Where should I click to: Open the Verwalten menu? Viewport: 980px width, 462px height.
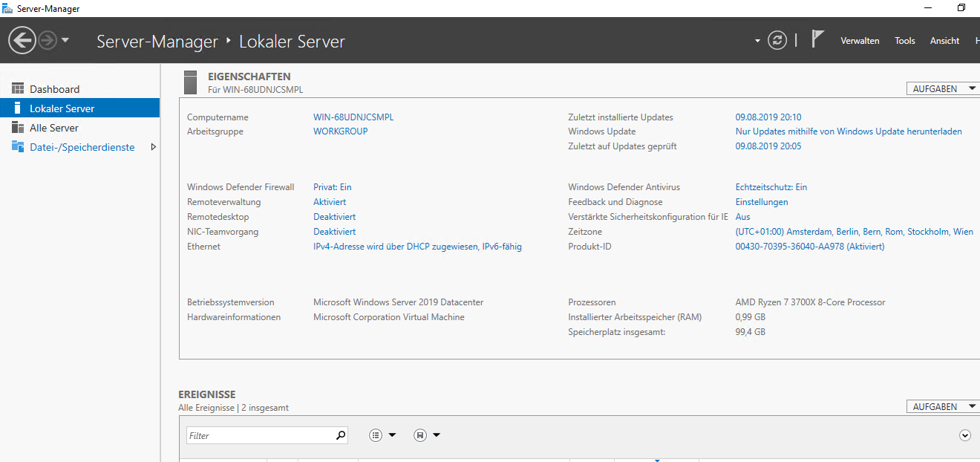(x=860, y=41)
